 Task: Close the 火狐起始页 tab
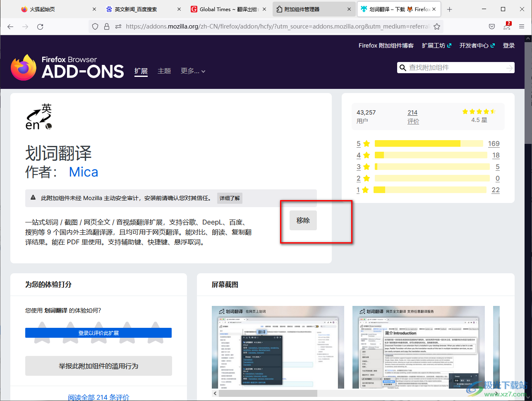pos(94,9)
